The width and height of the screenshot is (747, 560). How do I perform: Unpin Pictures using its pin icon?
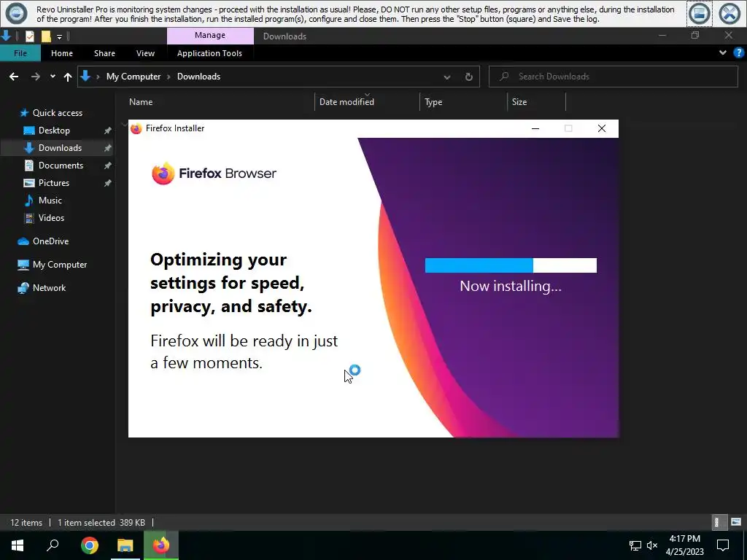[x=108, y=183]
